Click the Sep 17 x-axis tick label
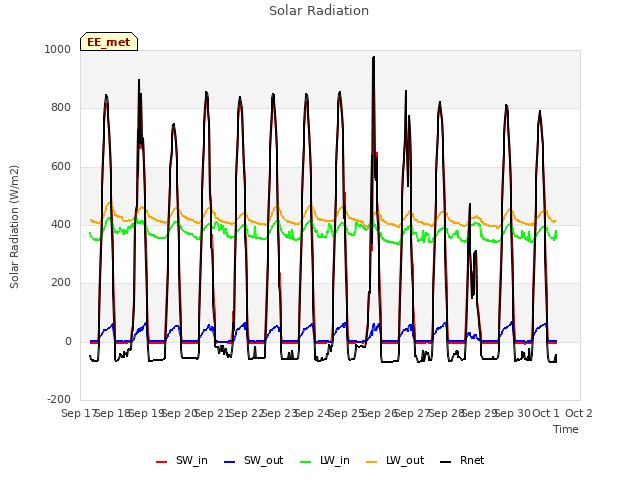 (79, 413)
